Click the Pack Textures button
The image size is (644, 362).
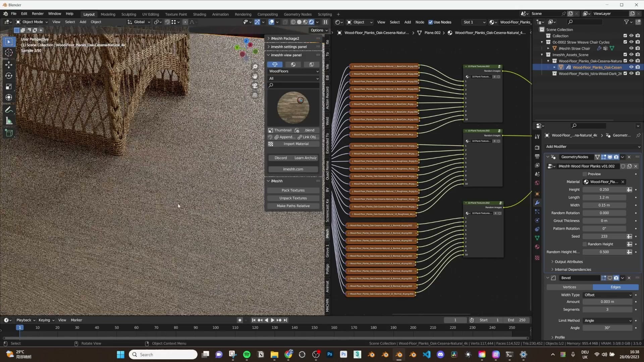[x=293, y=190]
